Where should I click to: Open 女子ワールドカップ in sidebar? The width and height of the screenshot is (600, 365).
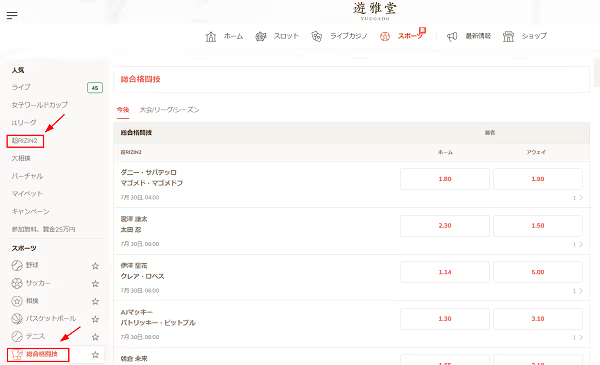click(40, 105)
